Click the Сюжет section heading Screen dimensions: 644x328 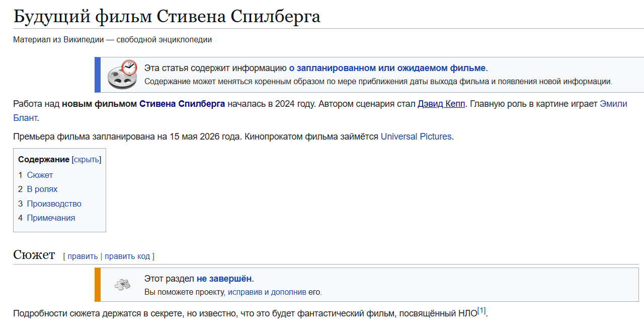(34, 254)
